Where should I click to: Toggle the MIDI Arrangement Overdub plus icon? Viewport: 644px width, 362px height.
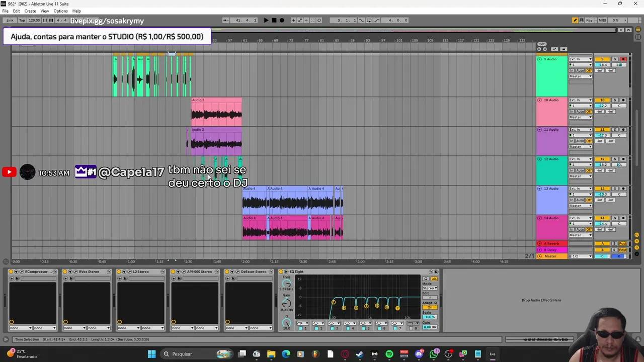coord(293,20)
